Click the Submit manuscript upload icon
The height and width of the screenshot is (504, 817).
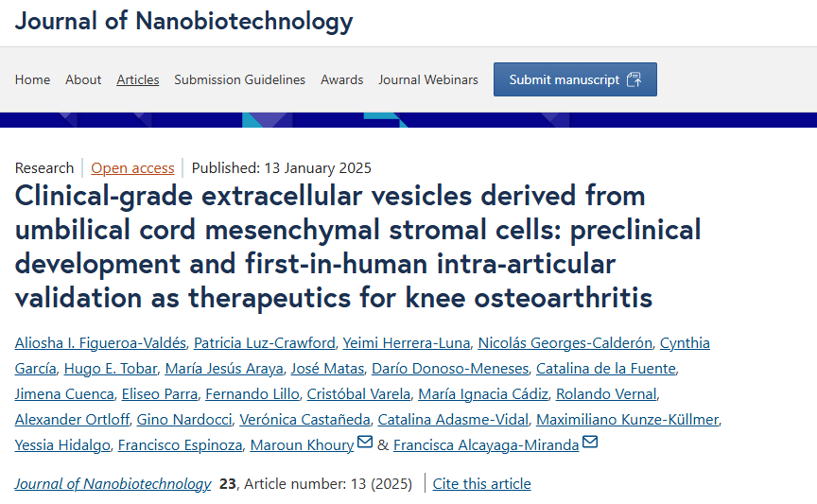tap(634, 79)
